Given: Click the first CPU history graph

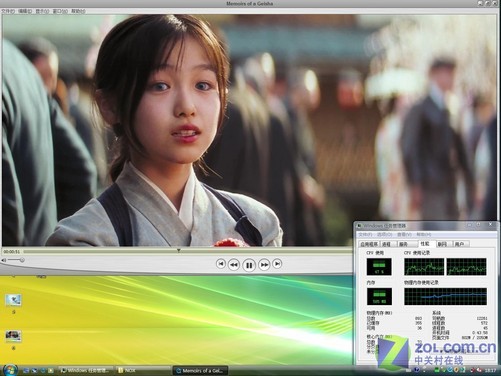Looking at the screenshot, I should (424, 267).
